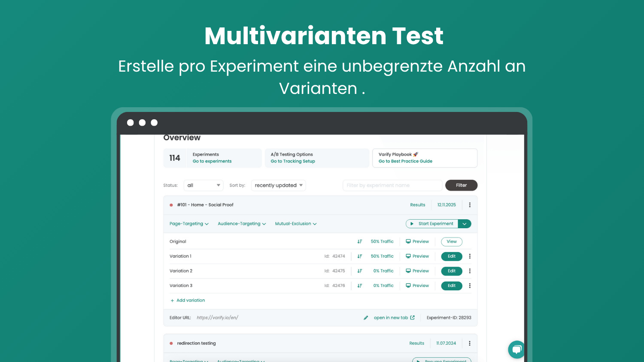Screen dimensions: 644x362
Task: Click the red status dot of redirection testing
Action: tap(171, 344)
